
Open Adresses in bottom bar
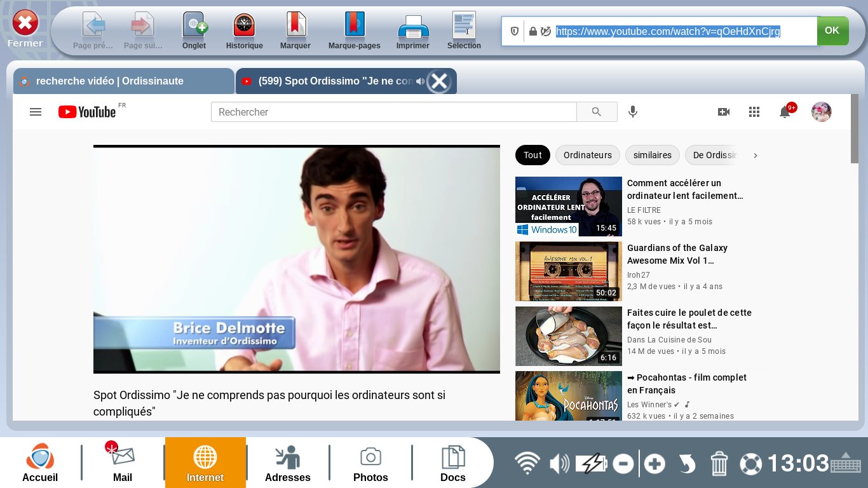coord(288,463)
